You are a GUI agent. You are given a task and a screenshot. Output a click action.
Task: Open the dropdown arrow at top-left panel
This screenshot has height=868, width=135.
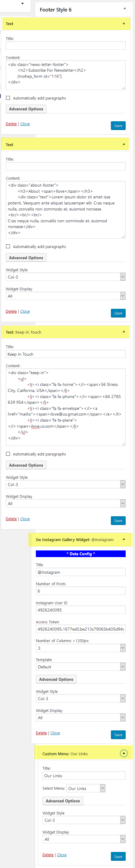pyautogui.click(x=23, y=4)
